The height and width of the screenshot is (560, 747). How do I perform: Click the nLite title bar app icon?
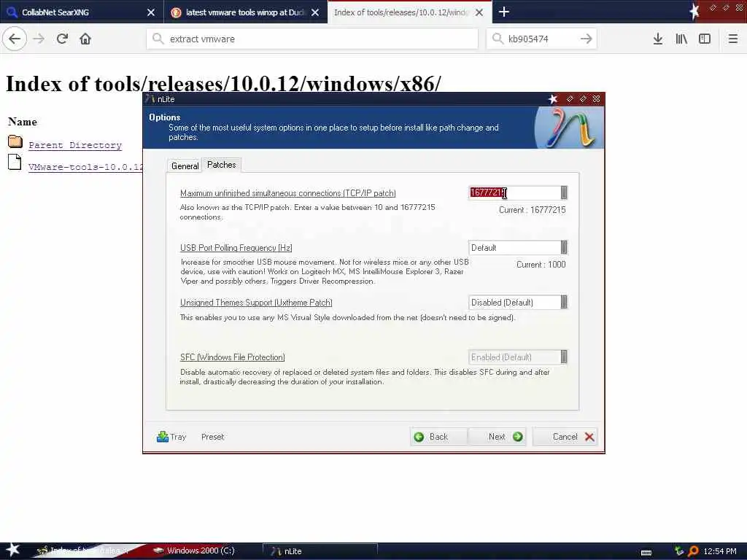pyautogui.click(x=150, y=98)
